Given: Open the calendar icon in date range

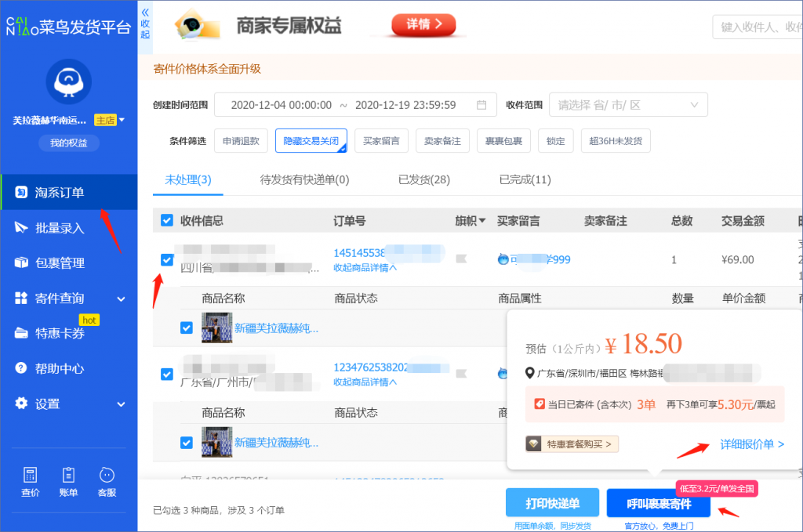Looking at the screenshot, I should 481,105.
